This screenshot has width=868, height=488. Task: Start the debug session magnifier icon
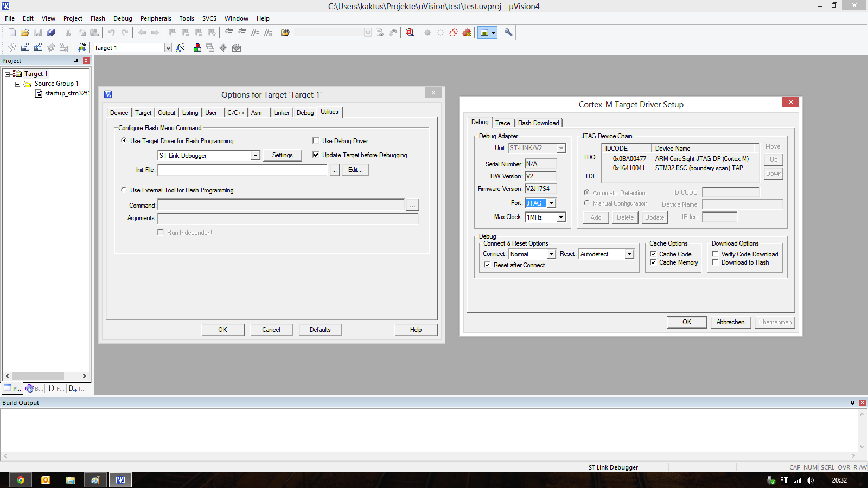pos(410,33)
